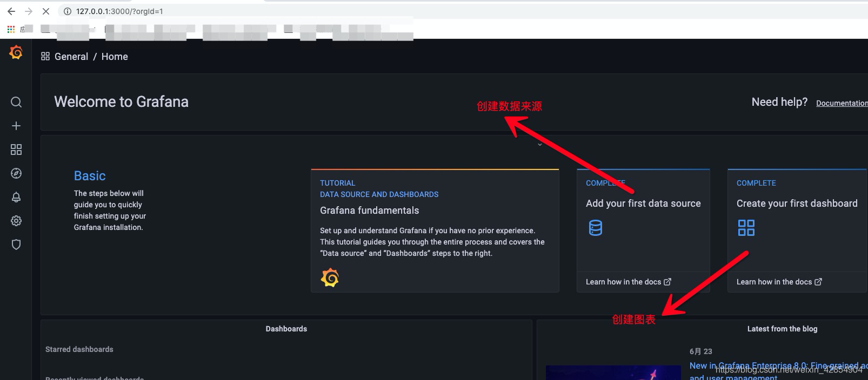The height and width of the screenshot is (380, 868).
Task: Open the Search dashboards magnifier icon
Action: tap(16, 102)
